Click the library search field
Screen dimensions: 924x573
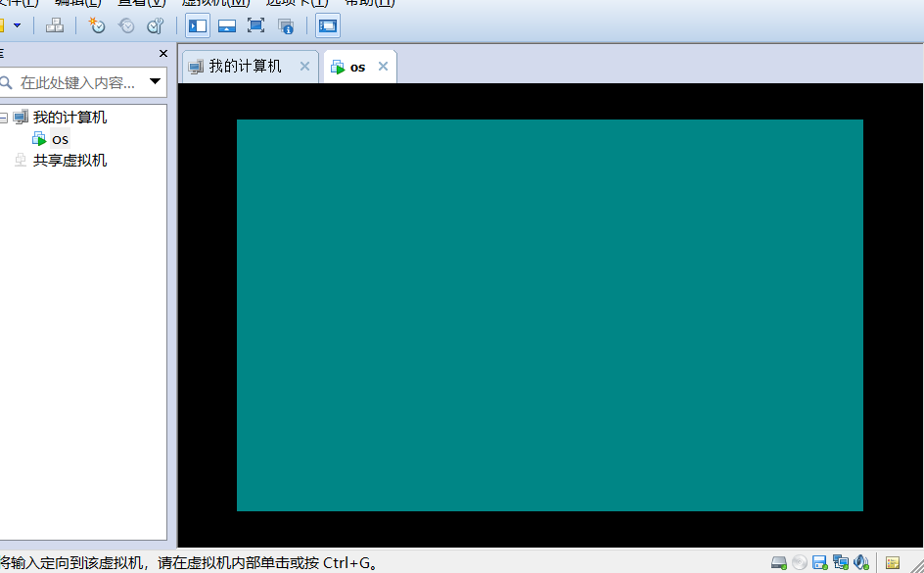click(x=81, y=82)
